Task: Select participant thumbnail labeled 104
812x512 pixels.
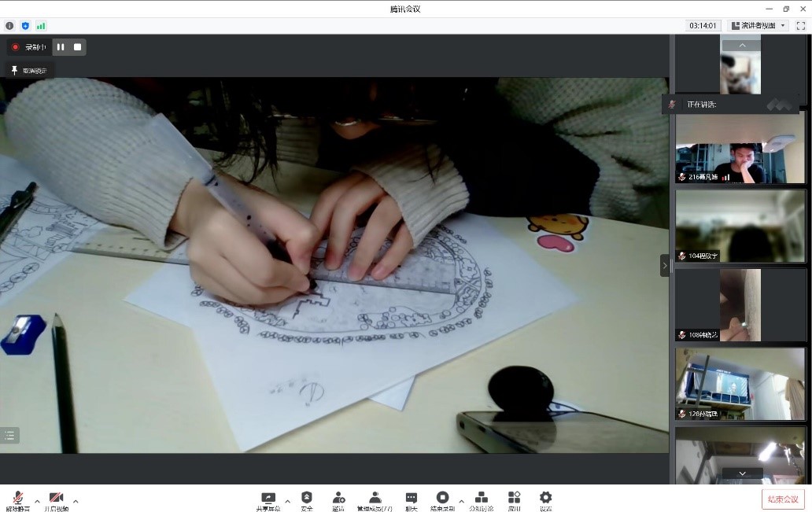Action: pos(740,225)
